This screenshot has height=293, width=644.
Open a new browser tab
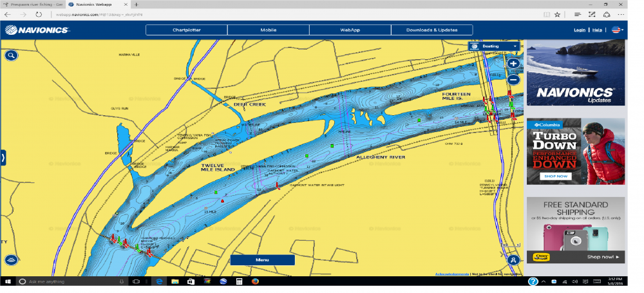point(137,4)
